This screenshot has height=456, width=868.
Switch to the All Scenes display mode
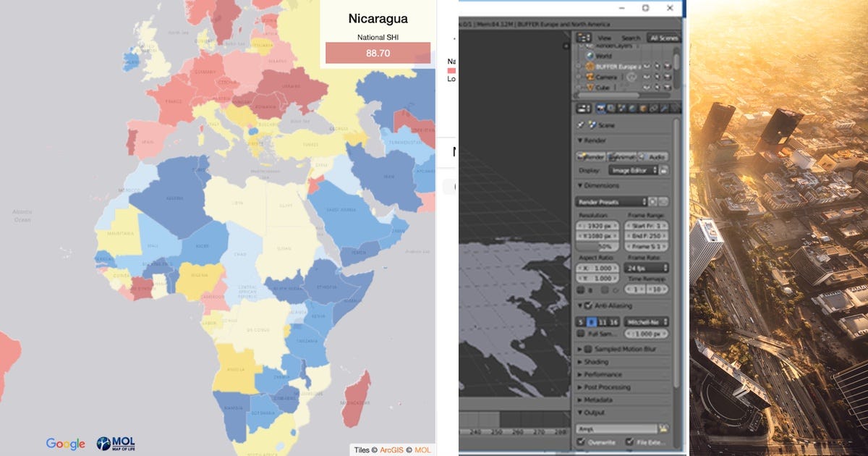pos(663,38)
